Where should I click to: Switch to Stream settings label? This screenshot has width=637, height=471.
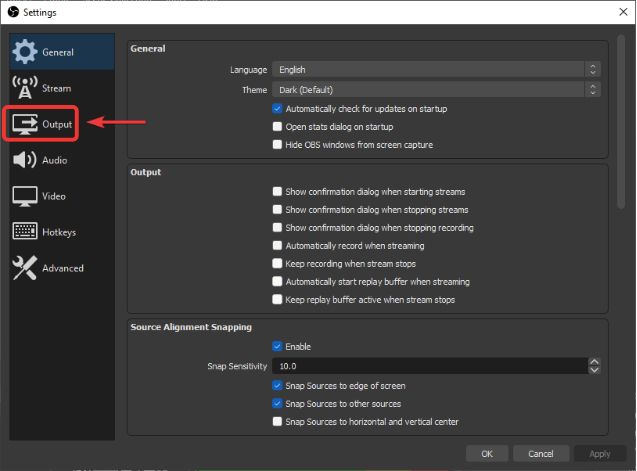56,88
